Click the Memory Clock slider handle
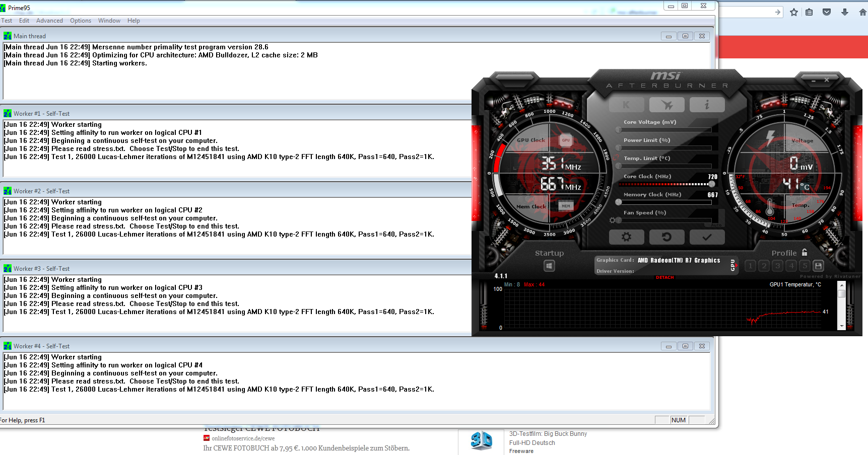Screen dimensions: 868x455 pyautogui.click(x=619, y=202)
